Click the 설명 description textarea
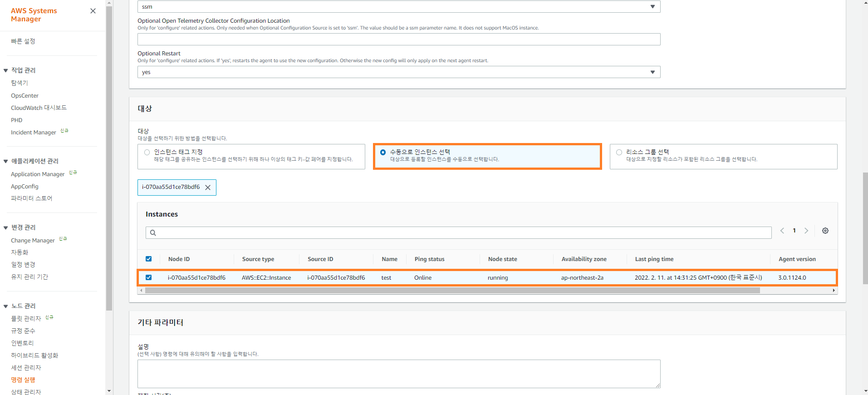This screenshot has width=868, height=395. click(x=399, y=374)
